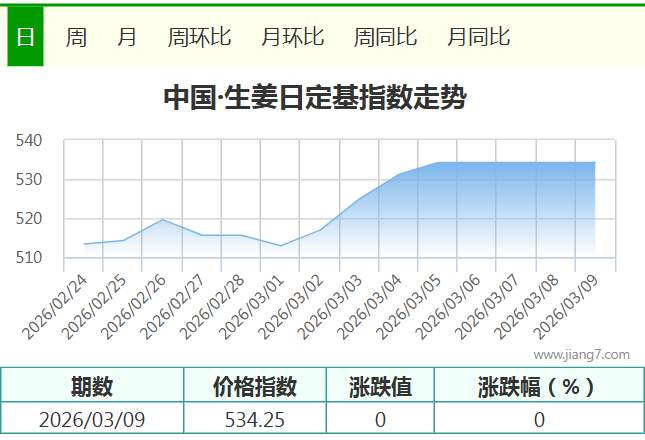Switch to the 周 weekly tab
This screenshot has width=645, height=440.
point(76,38)
